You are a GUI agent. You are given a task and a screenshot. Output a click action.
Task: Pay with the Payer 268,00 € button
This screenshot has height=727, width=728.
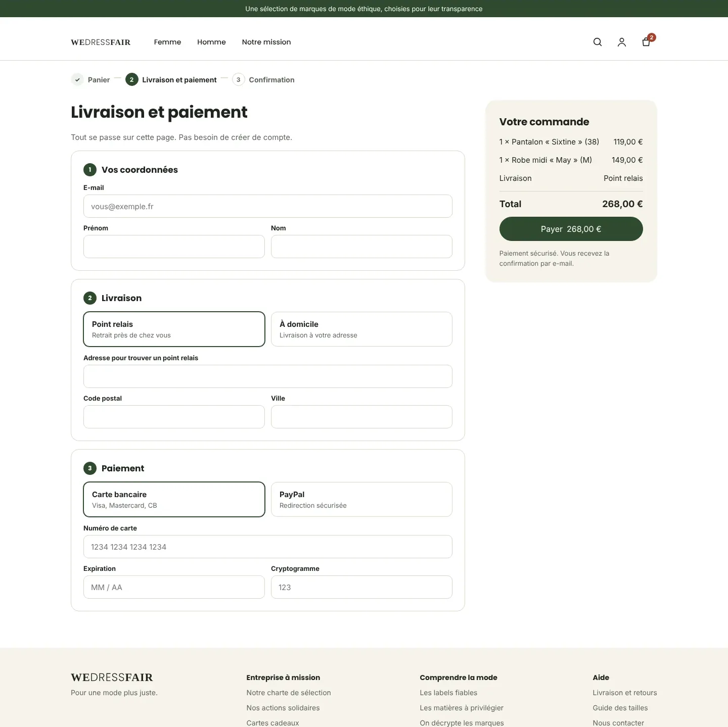click(x=571, y=229)
